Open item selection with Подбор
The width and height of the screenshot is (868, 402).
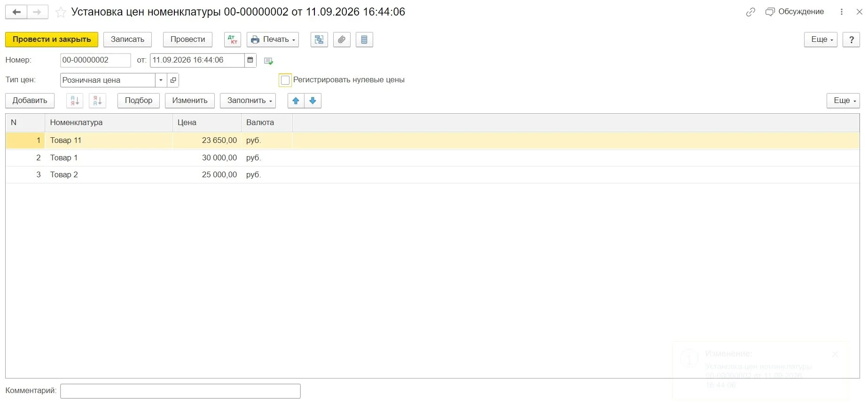click(x=139, y=101)
